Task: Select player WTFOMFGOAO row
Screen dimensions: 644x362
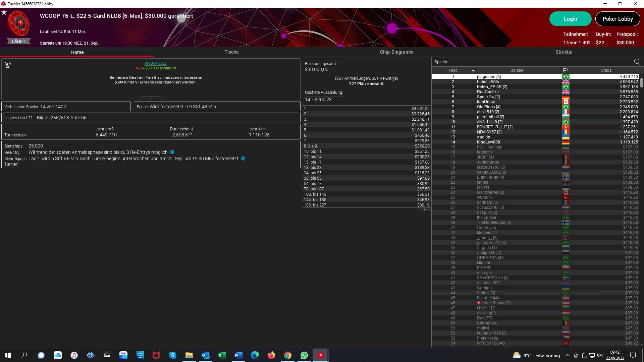Action: tap(535, 343)
